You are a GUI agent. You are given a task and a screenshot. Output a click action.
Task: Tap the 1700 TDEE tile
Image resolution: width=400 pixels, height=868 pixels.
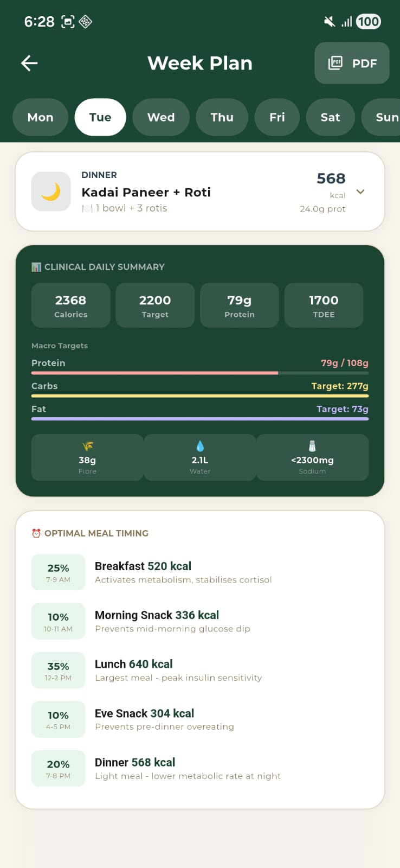(324, 305)
